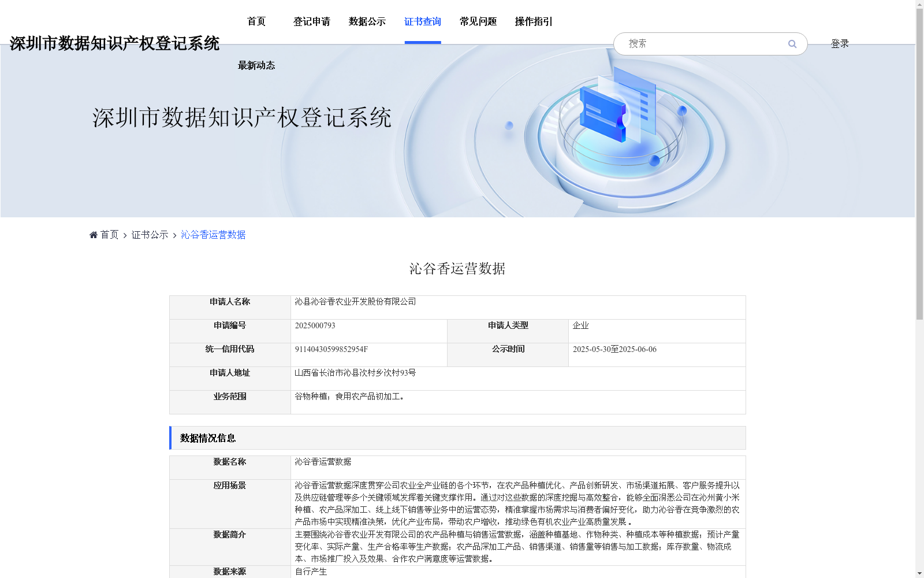Click credit code 91140430599852954F
The height and width of the screenshot is (578, 924).
[331, 349]
